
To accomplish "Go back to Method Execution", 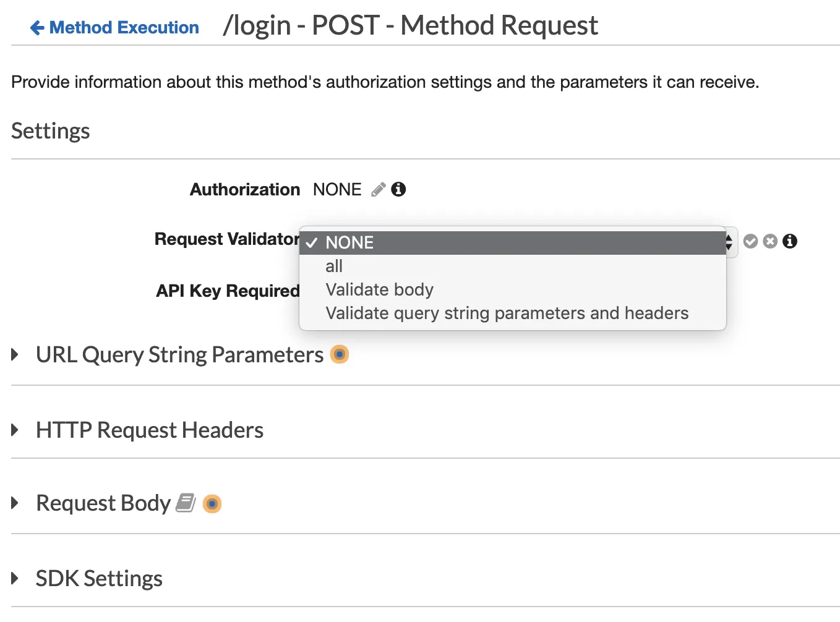I will (x=124, y=28).
